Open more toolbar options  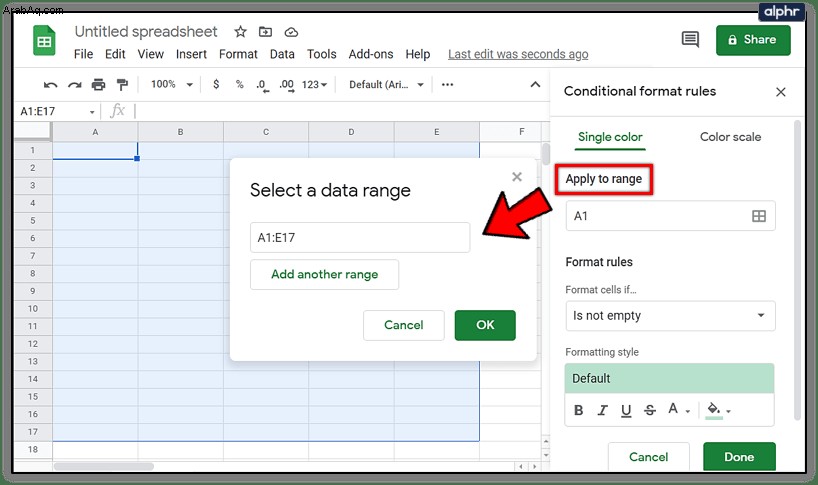448,84
